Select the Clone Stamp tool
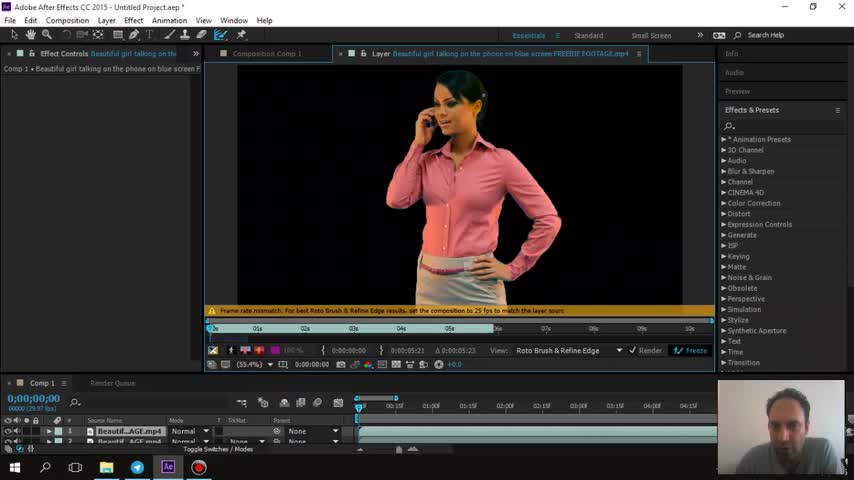Image resolution: width=854 pixels, height=480 pixels. [186, 35]
